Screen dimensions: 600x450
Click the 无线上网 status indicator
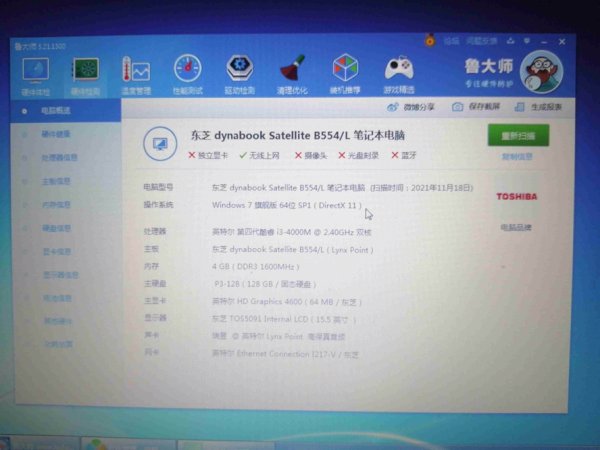(x=259, y=155)
